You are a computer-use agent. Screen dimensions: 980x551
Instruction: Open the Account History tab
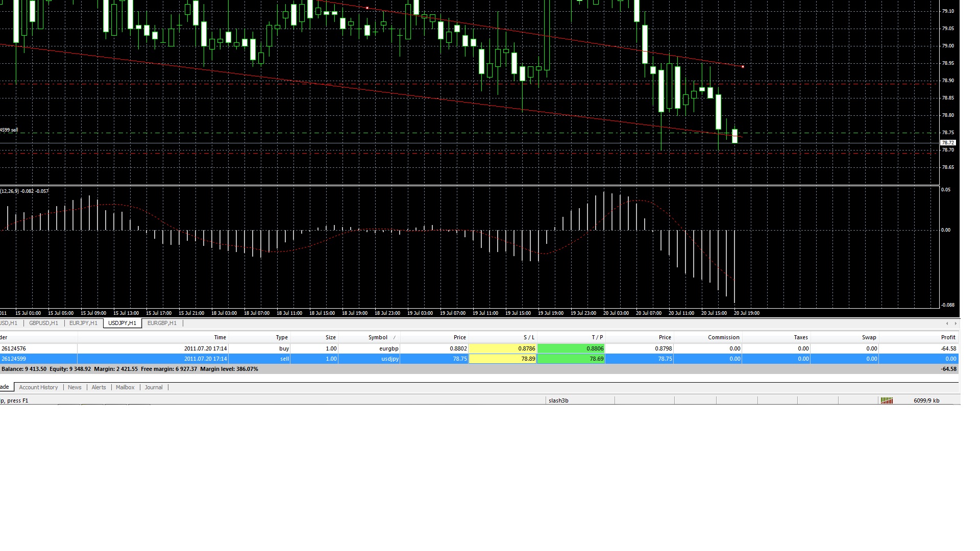[x=38, y=387]
